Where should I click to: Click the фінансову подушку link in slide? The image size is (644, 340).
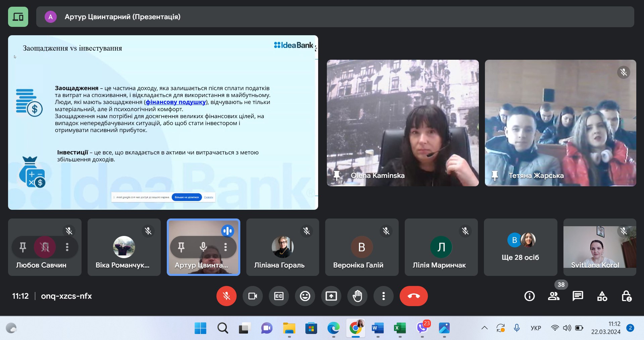[176, 102]
